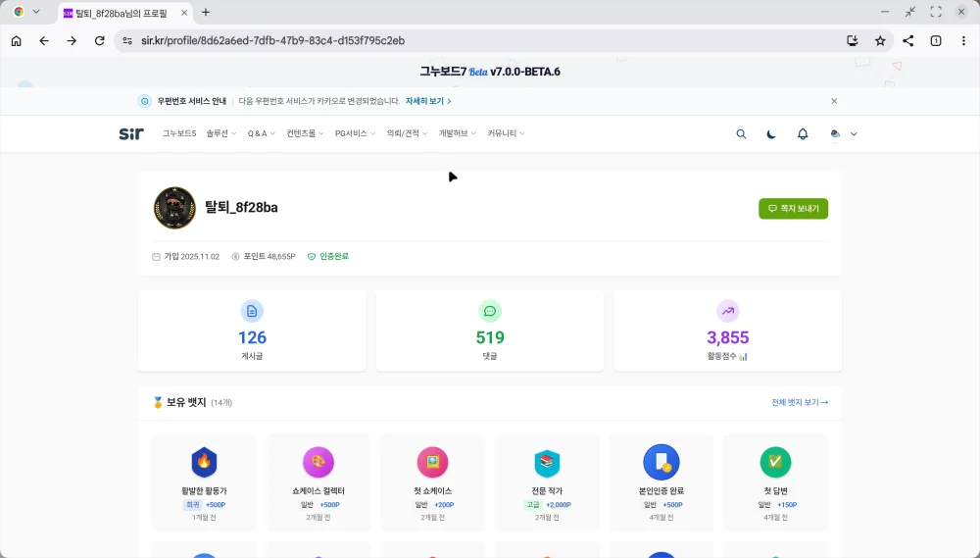Expand the PG서비스 menu

click(355, 134)
